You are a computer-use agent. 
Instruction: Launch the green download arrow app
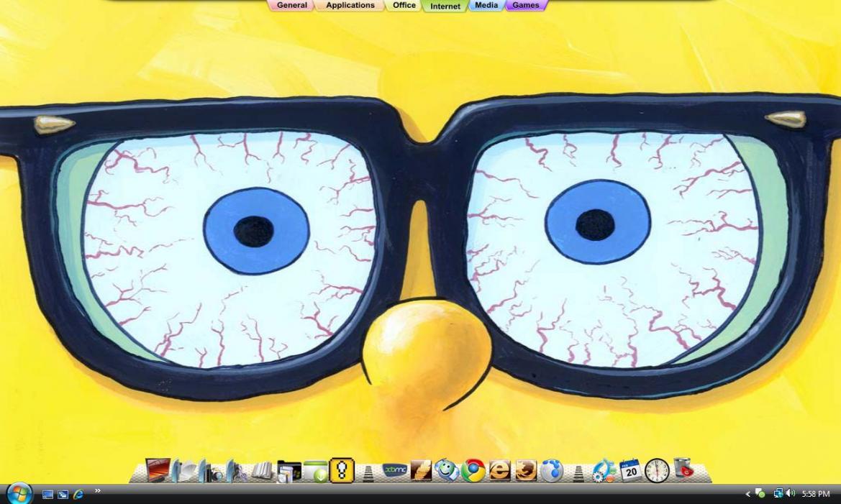pos(315,472)
